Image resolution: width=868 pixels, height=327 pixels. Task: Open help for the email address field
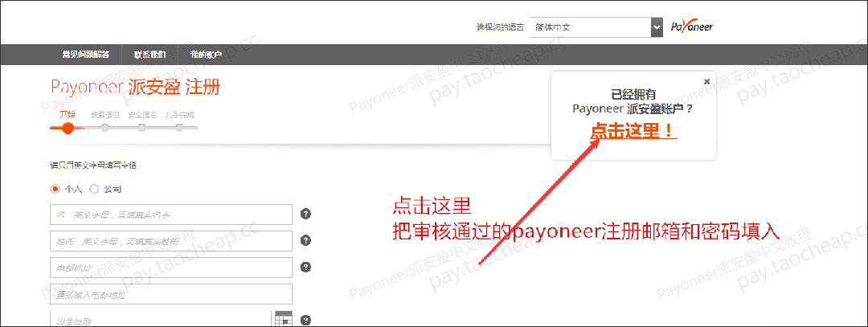305,268
